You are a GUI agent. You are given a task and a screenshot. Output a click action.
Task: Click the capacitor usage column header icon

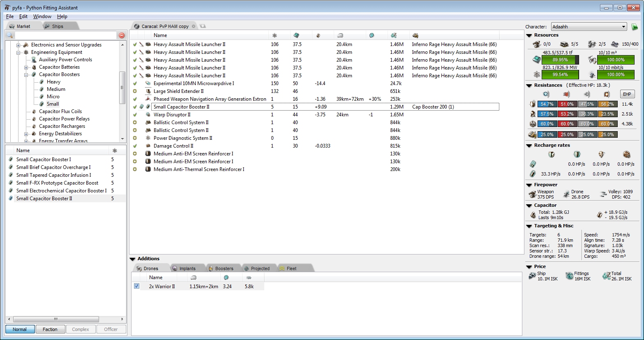pyautogui.click(x=318, y=36)
